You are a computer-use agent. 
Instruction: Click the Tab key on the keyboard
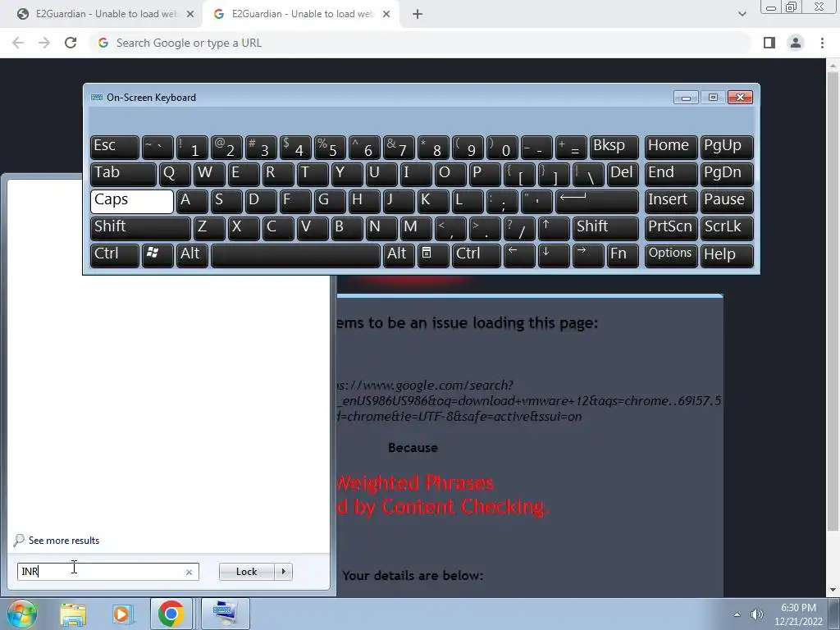(123, 174)
